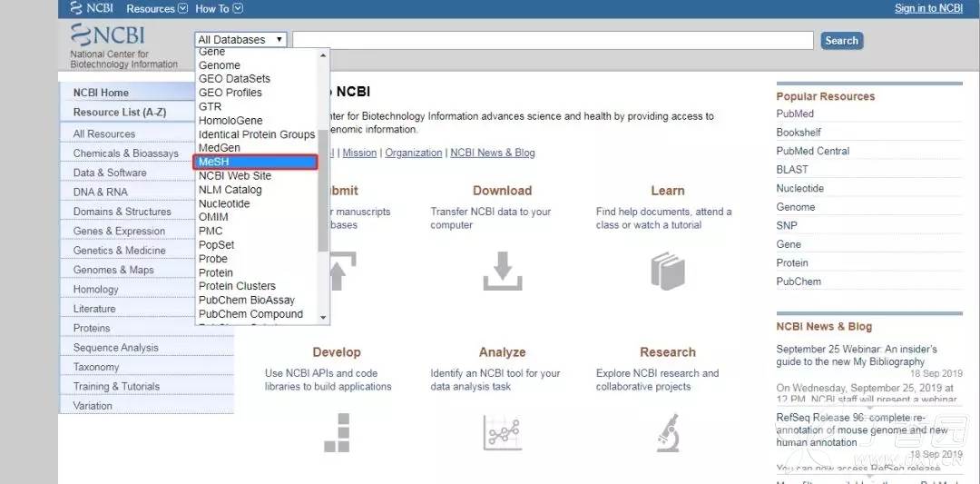Click NCBI News & Blog inline link
980x484 pixels.
coord(493,153)
